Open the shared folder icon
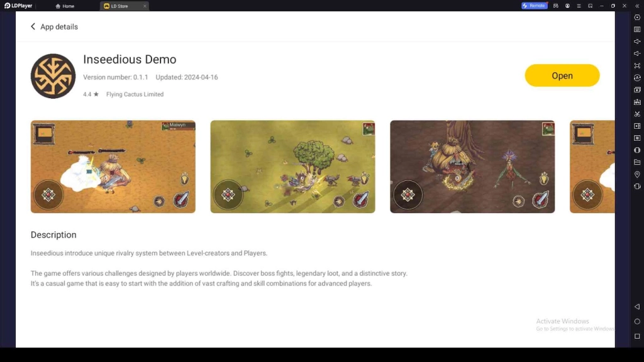Image resolution: width=644 pixels, height=362 pixels. pyautogui.click(x=637, y=162)
